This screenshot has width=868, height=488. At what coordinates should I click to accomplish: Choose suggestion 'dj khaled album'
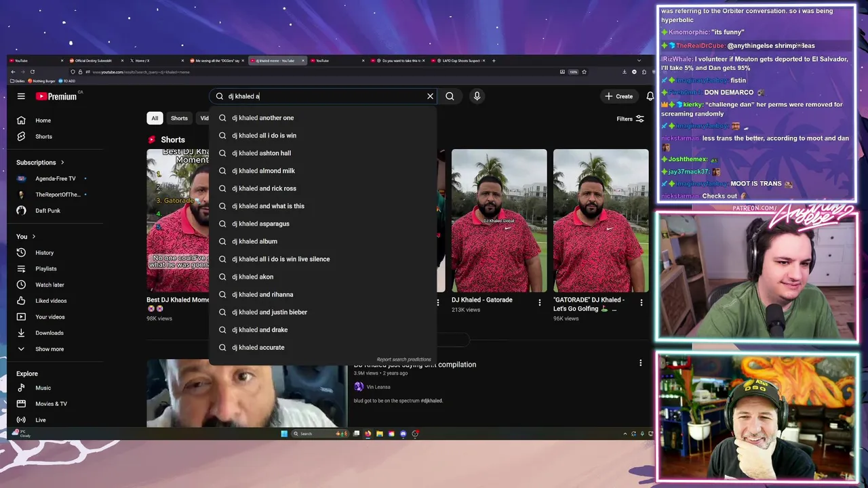[x=322, y=241]
